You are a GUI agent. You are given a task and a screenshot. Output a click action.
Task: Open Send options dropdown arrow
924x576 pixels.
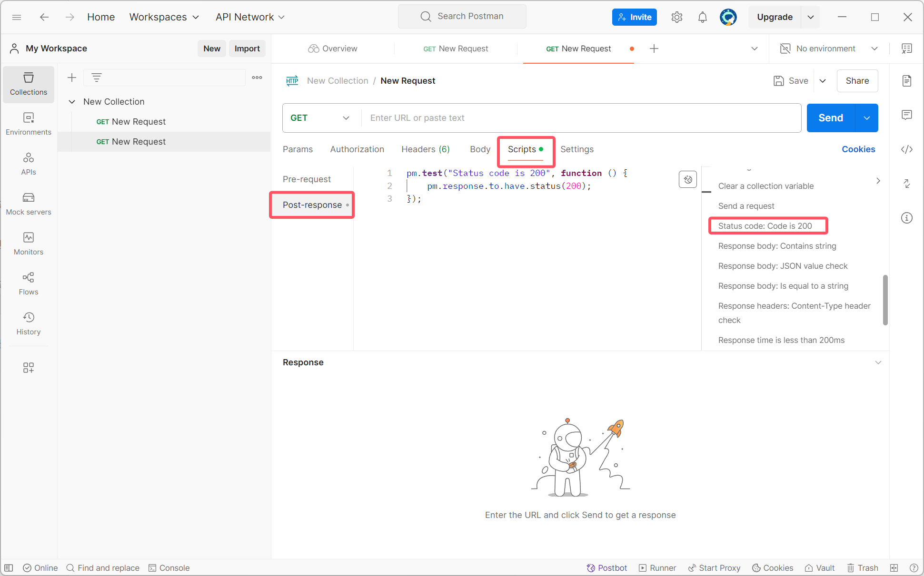point(867,118)
